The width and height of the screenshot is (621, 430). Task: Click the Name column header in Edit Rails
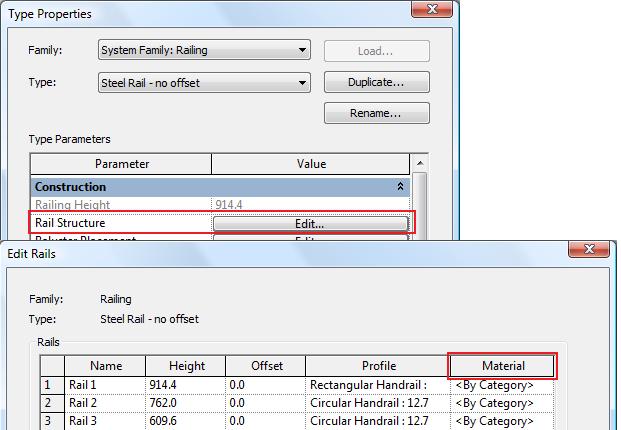[105, 366]
